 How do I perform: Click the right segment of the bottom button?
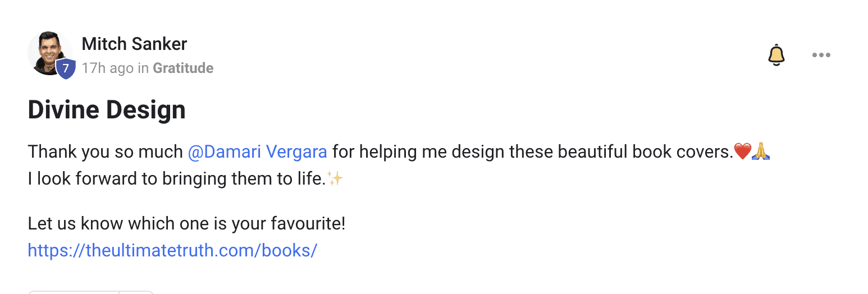pyautogui.click(x=136, y=292)
